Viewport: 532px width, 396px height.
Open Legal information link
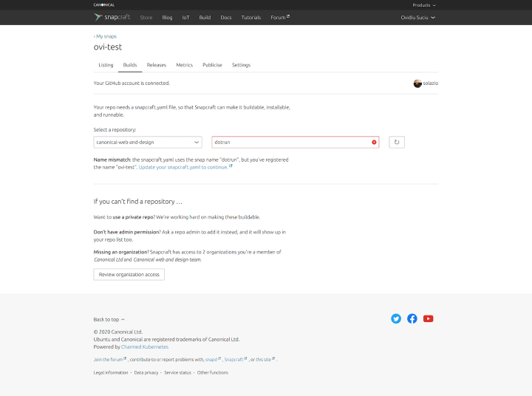pos(111,372)
